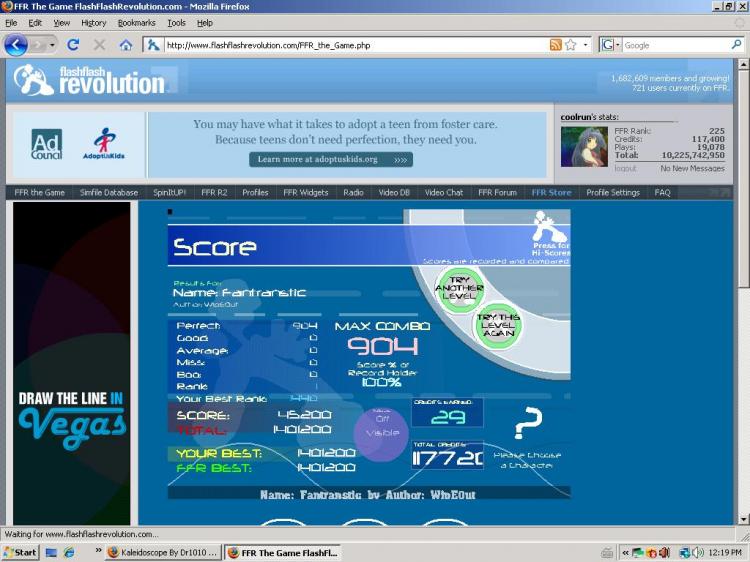Open the site favicon in the address bar
750x562 pixels.
153,45
